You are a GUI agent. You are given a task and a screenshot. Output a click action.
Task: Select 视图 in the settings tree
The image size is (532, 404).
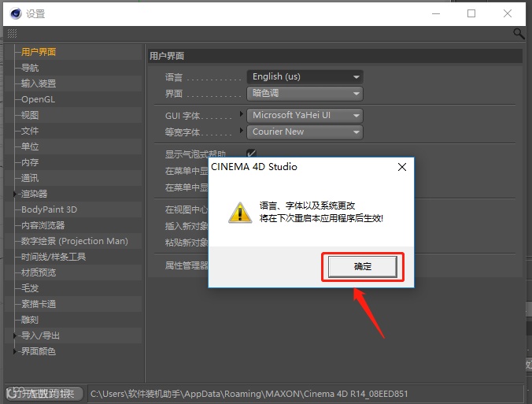coord(30,115)
